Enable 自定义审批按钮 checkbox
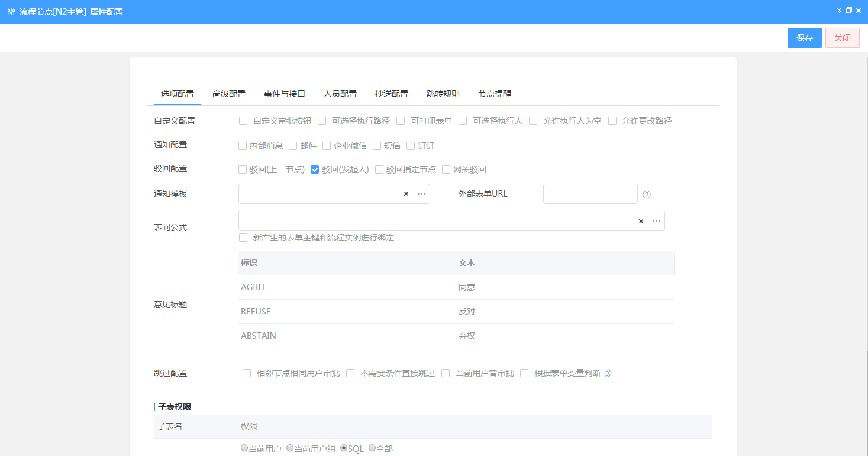The height and width of the screenshot is (456, 868). (243, 121)
